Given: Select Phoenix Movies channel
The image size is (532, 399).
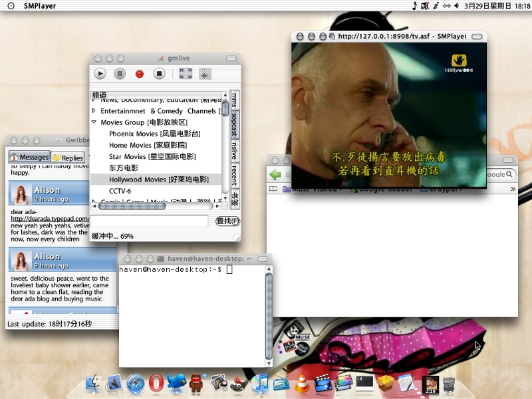Looking at the screenshot, I should point(155,134).
